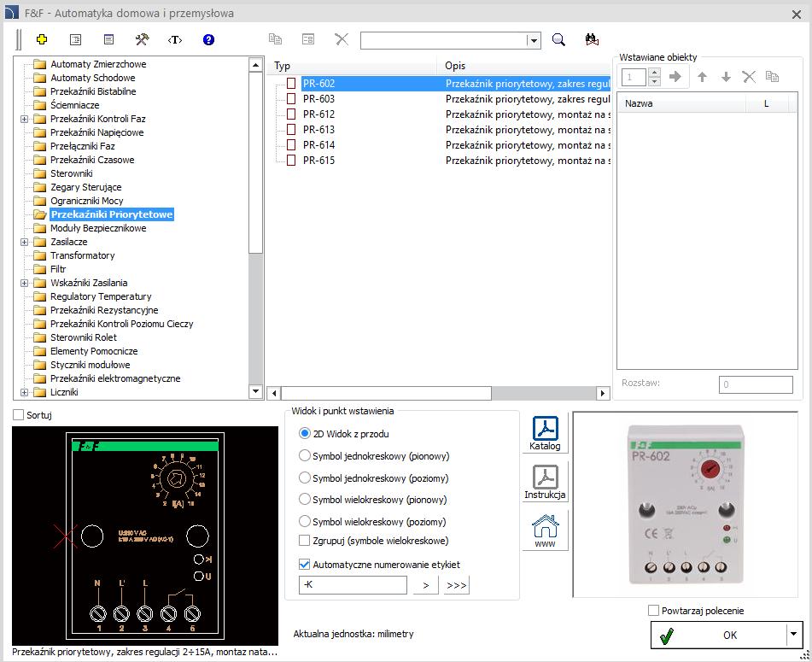Viewport: 812px width, 662px height.
Task: Select the Regulatory Temperatury folder
Action: point(101,296)
